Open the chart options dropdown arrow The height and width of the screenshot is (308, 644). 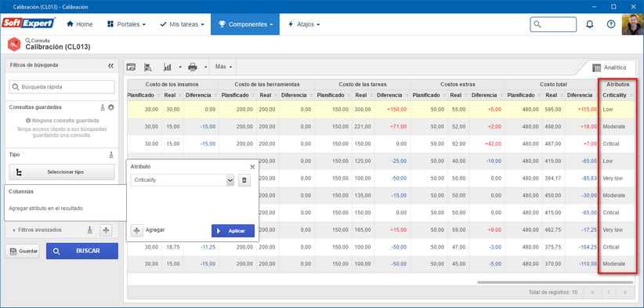tap(180, 67)
